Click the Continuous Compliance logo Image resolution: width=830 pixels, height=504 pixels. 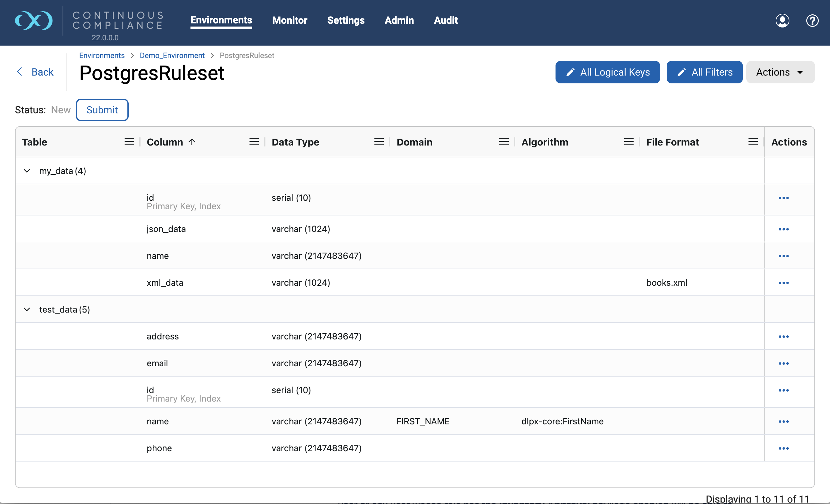point(34,21)
